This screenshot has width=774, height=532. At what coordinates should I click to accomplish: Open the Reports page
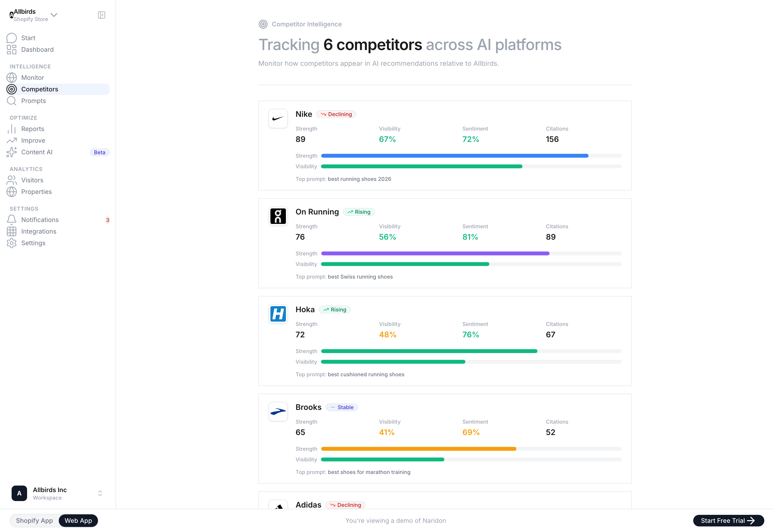[x=58, y=129]
